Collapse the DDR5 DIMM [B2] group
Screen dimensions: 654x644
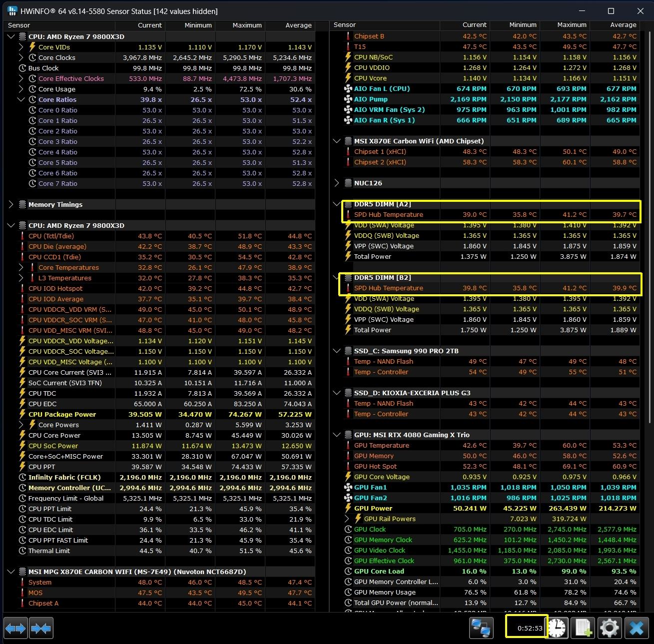(x=337, y=277)
